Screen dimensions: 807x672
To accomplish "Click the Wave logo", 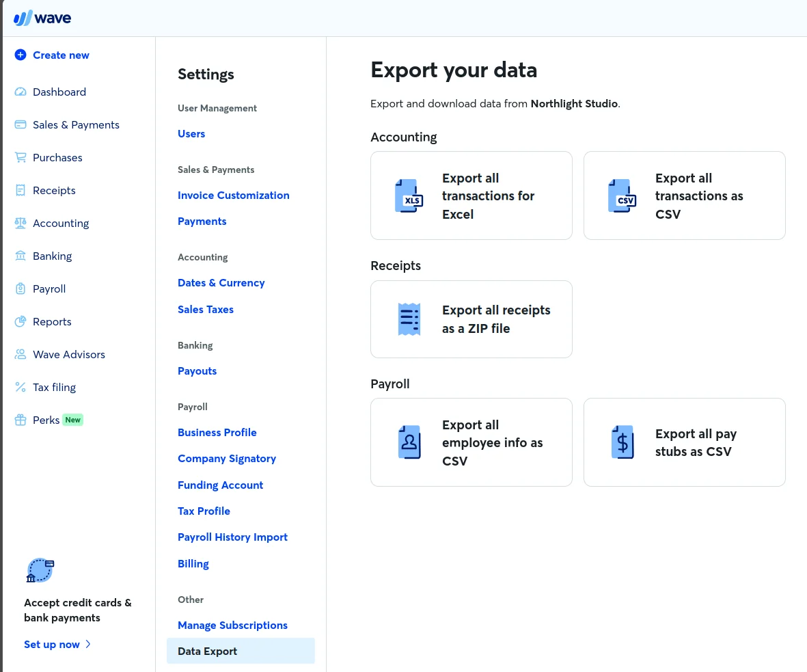I will (x=42, y=18).
